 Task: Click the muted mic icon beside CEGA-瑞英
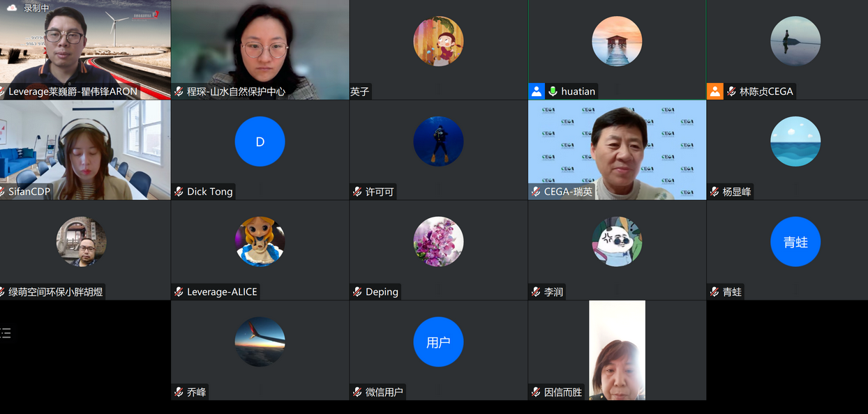pyautogui.click(x=534, y=192)
